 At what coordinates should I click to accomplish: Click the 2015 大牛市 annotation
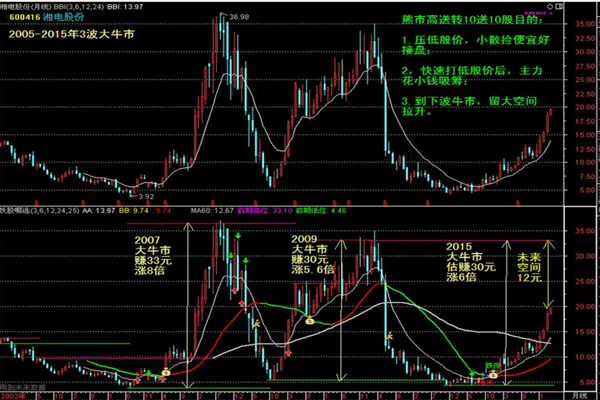point(471,262)
